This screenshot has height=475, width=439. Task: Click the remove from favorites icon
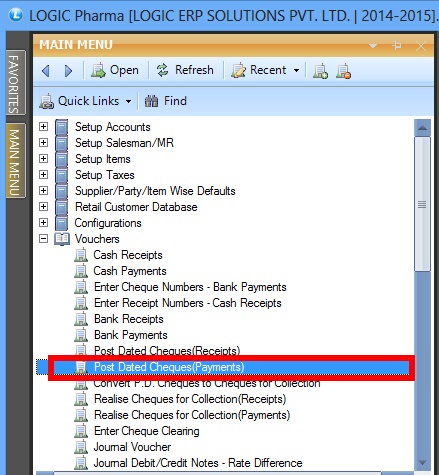pyautogui.click(x=343, y=71)
